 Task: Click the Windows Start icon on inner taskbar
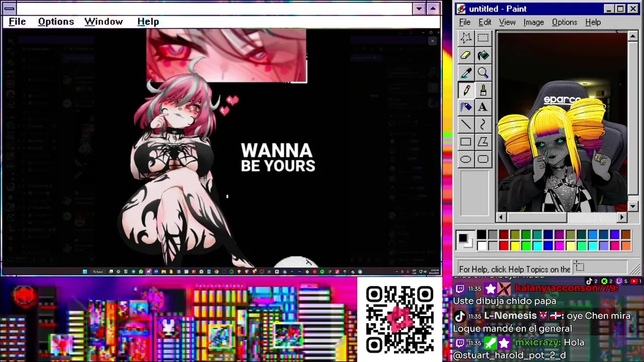85,271
